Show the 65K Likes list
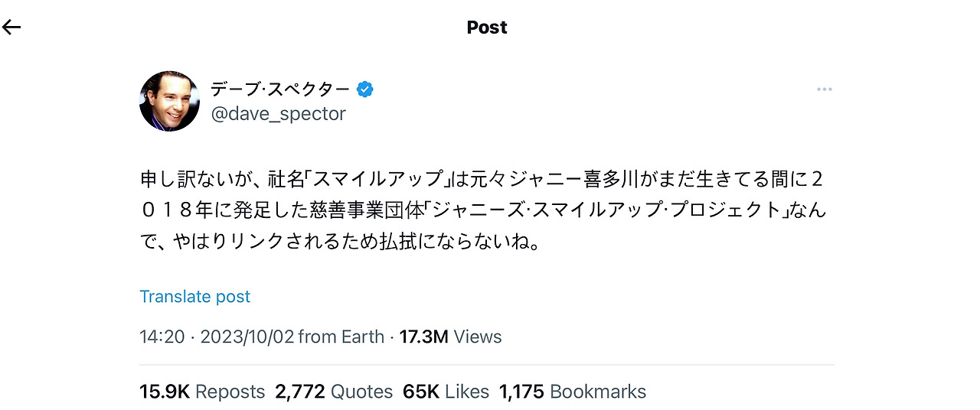 point(446,392)
